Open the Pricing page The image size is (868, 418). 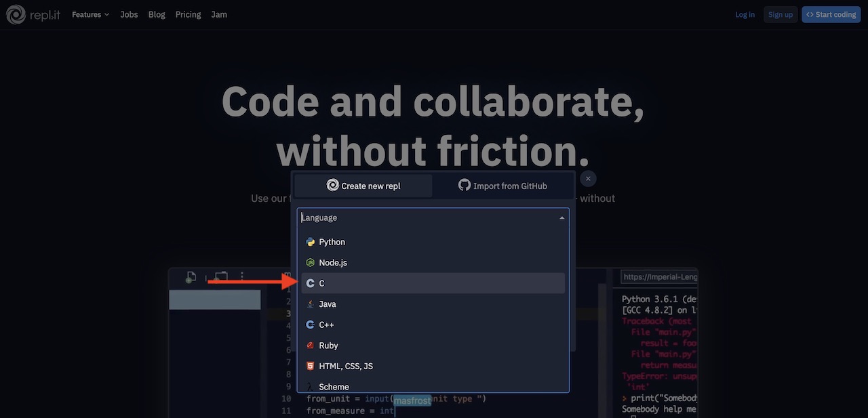188,14
